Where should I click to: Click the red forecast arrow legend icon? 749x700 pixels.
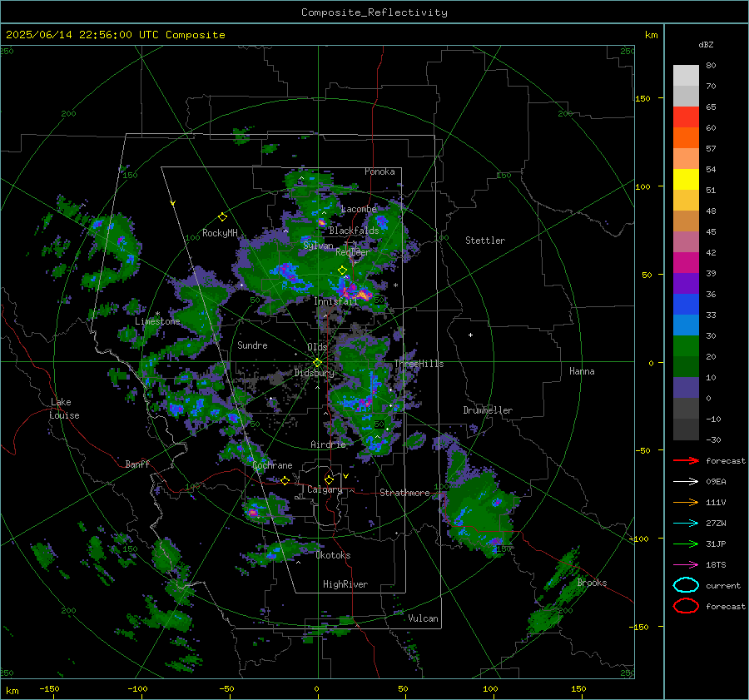[x=686, y=460]
